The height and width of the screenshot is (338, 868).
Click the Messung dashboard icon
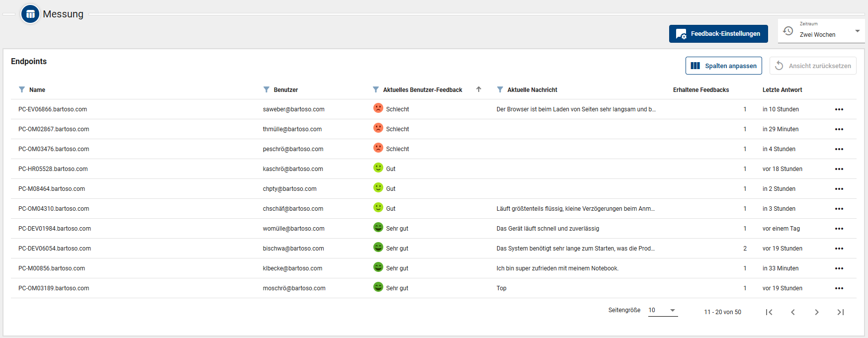30,14
